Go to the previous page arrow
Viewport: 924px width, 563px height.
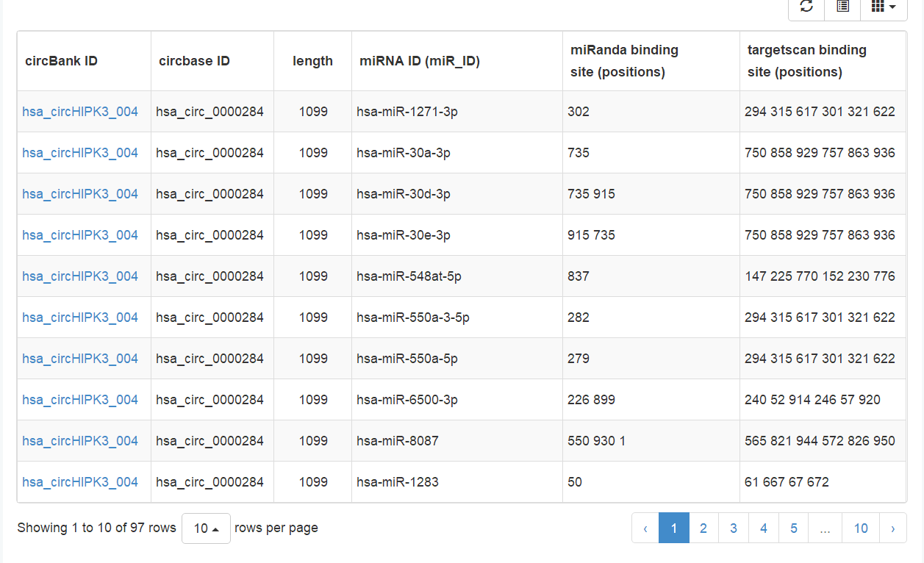coord(645,528)
